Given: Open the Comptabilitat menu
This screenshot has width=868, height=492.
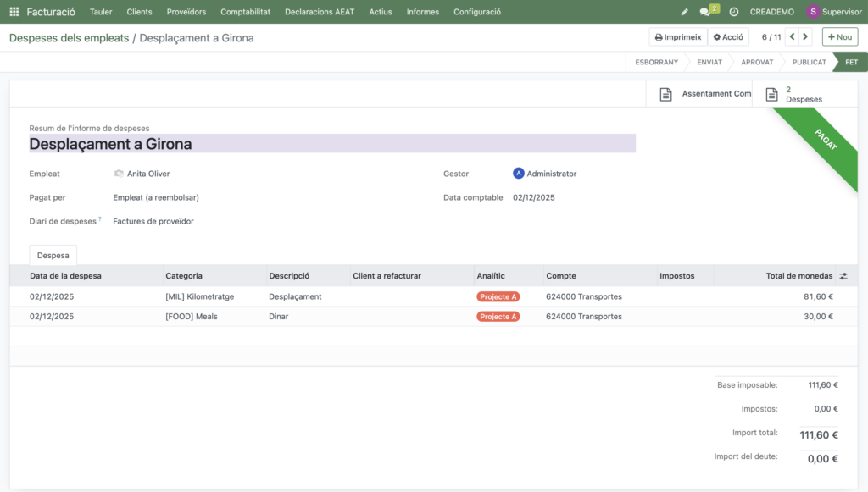Looking at the screenshot, I should coord(245,12).
